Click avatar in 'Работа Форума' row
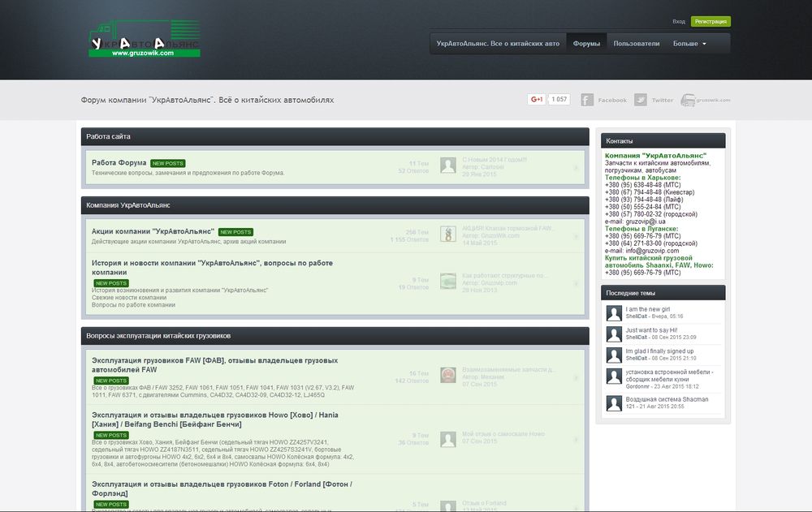Image resolution: width=812 pixels, height=512 pixels. pos(448,166)
